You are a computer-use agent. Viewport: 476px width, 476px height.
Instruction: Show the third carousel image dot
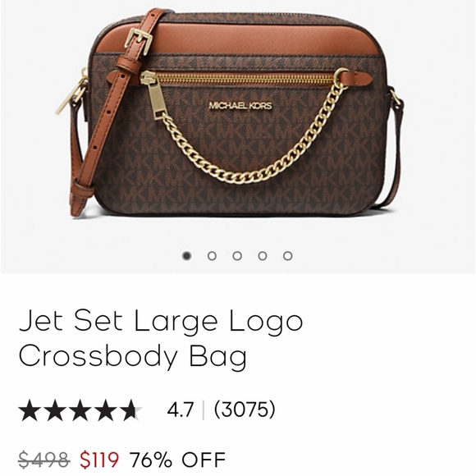237,256
